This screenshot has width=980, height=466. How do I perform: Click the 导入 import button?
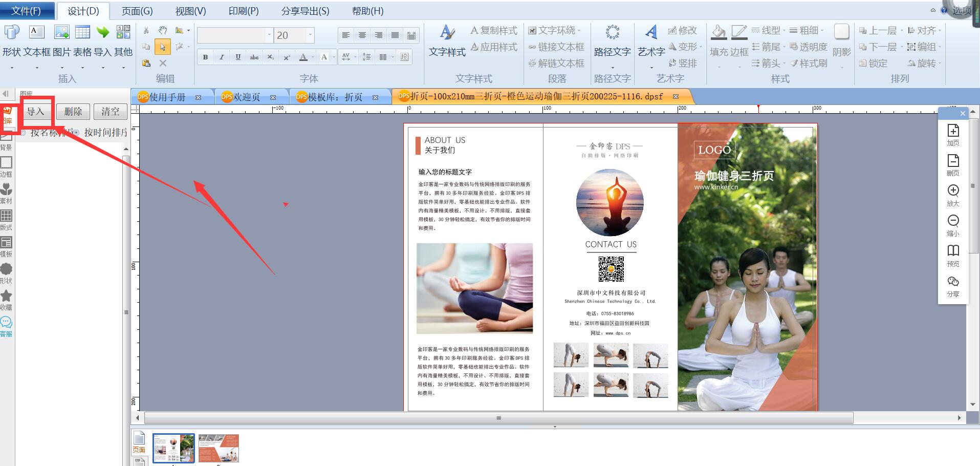[36, 111]
